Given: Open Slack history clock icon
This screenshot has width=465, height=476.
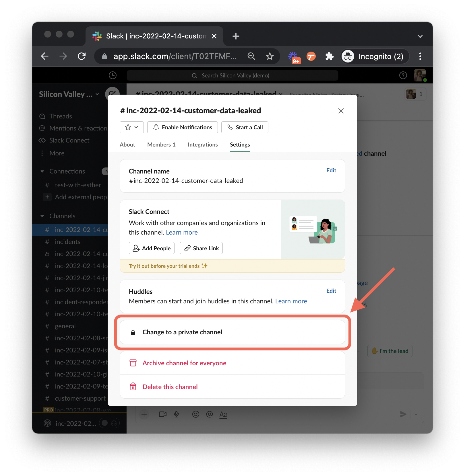Looking at the screenshot, I should pos(113,75).
